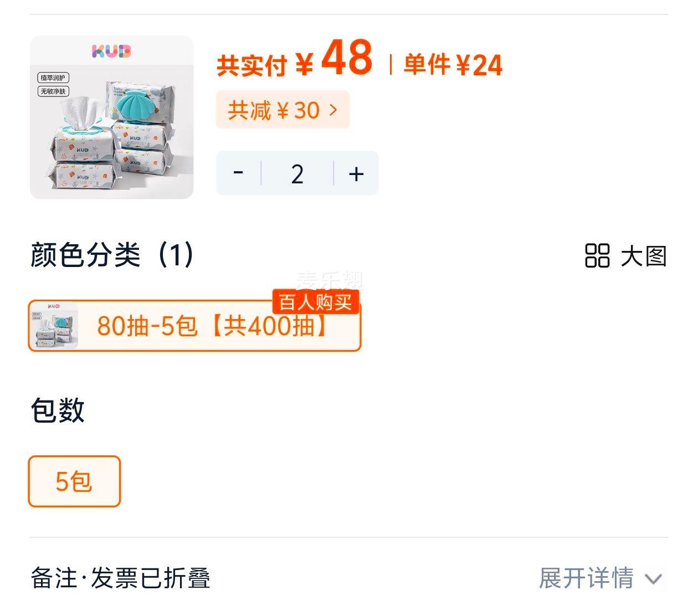Click the arrow on the discount badge

333,110
